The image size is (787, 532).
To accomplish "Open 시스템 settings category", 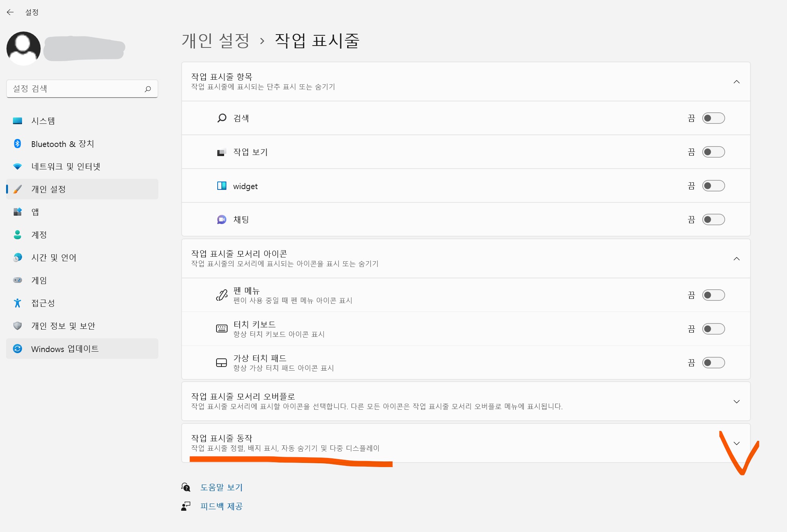I will coord(43,121).
